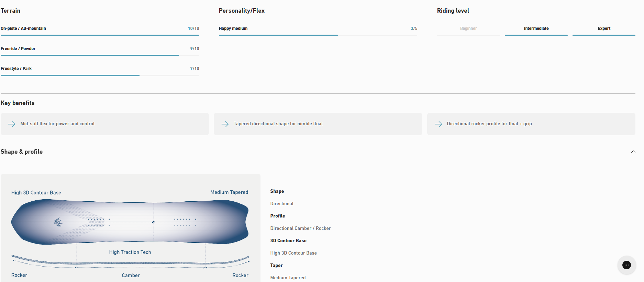Image resolution: width=644 pixels, height=282 pixels.
Task: Click the Freeride / Powder rating bar
Action: (100, 55)
